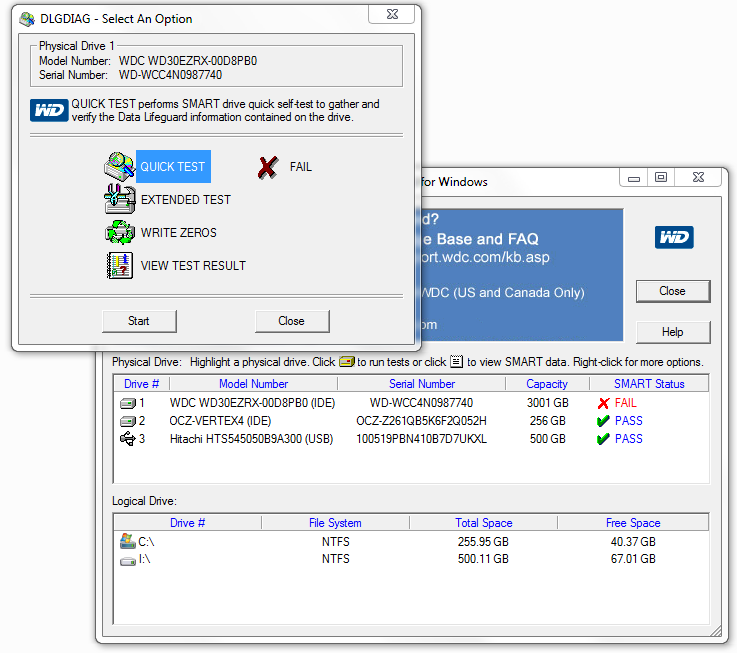The width and height of the screenshot is (737, 653).
Task: Maximize the main diagnostics window
Action: click(661, 178)
